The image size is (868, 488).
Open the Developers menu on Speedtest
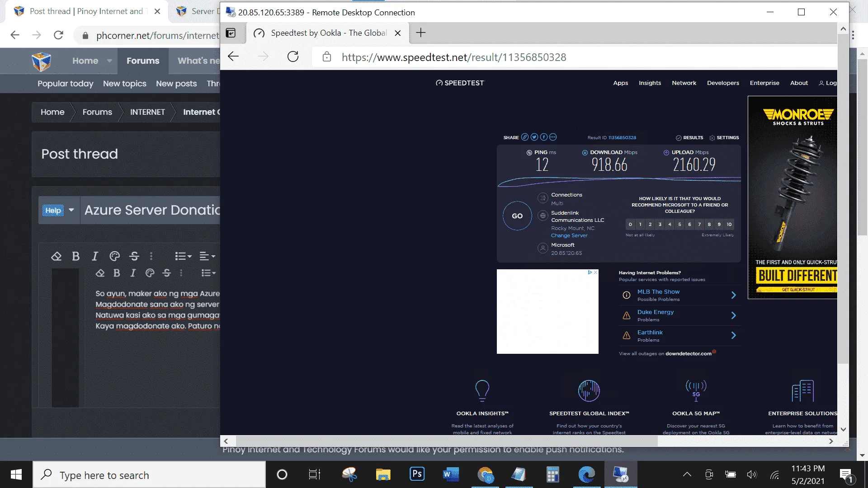tap(723, 83)
